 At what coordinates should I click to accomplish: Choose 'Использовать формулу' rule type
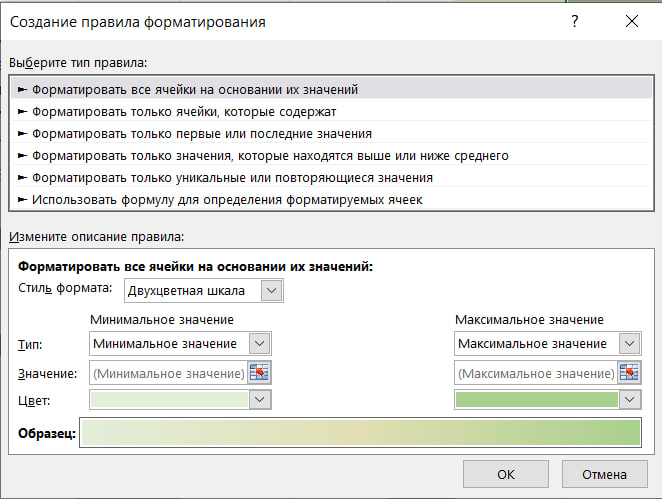click(227, 199)
